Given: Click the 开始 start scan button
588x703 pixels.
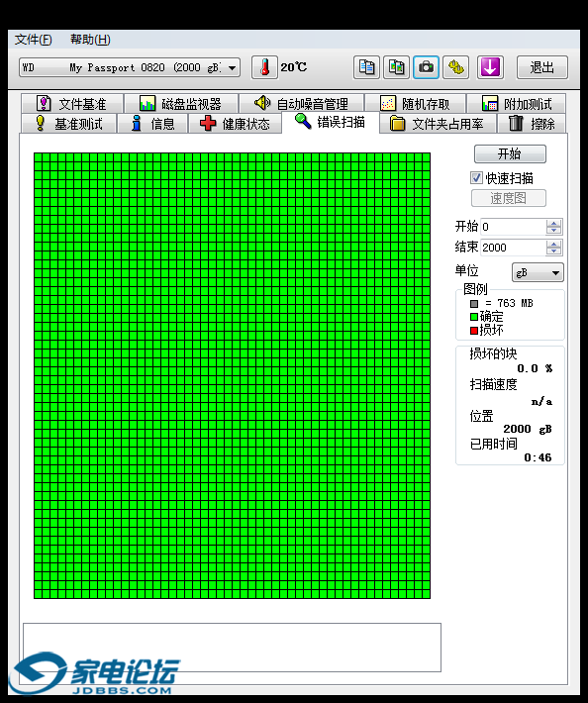Looking at the screenshot, I should click(x=510, y=154).
